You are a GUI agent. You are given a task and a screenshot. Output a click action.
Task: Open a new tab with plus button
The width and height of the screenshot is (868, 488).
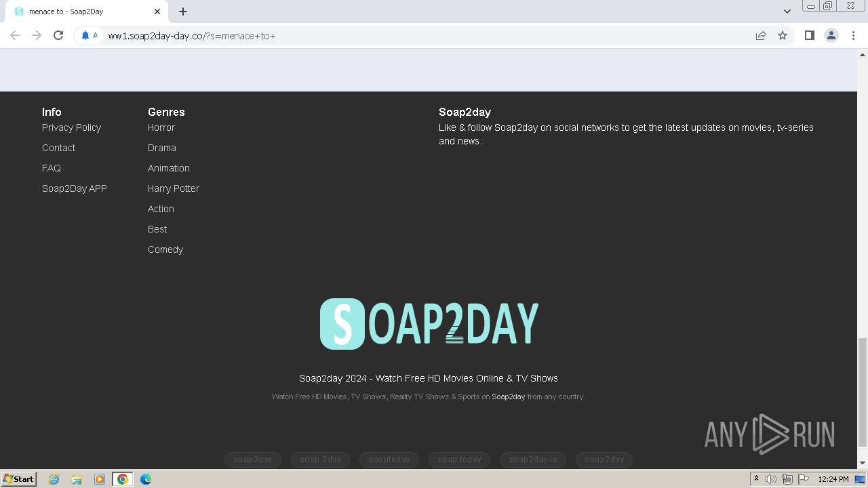coord(183,12)
